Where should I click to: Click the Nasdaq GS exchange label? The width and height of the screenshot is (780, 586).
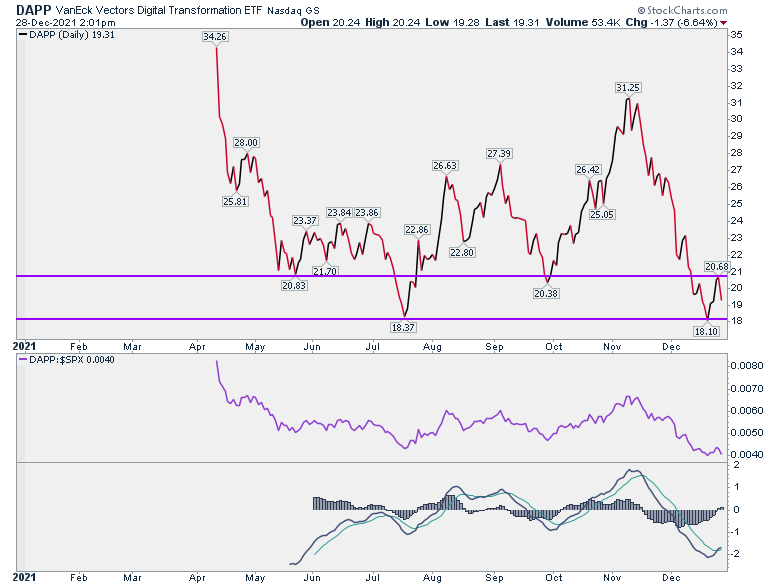293,10
